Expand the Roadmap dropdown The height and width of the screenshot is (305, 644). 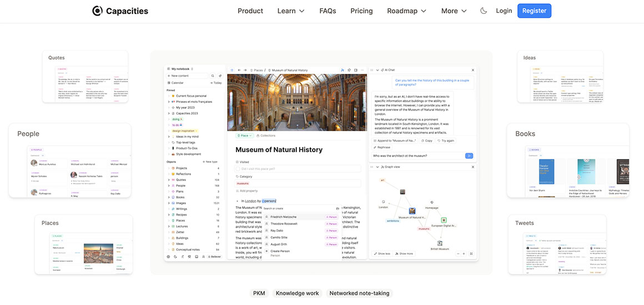(406, 11)
